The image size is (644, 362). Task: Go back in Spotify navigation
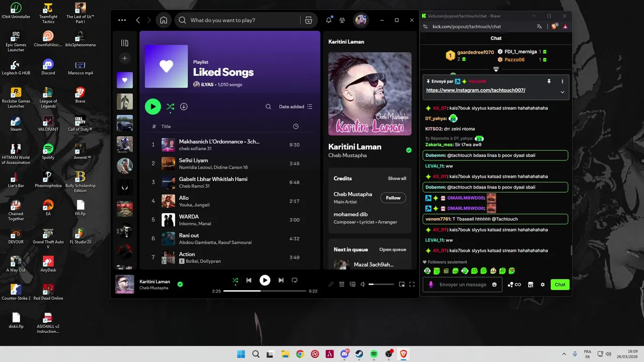138,20
